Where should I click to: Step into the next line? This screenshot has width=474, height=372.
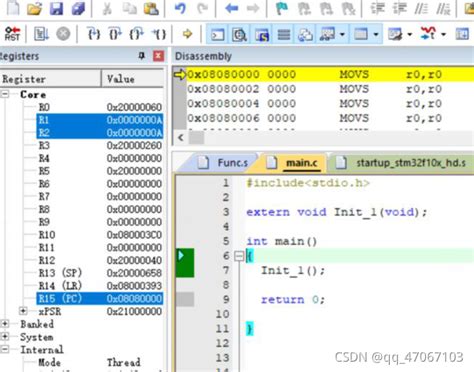[94, 34]
